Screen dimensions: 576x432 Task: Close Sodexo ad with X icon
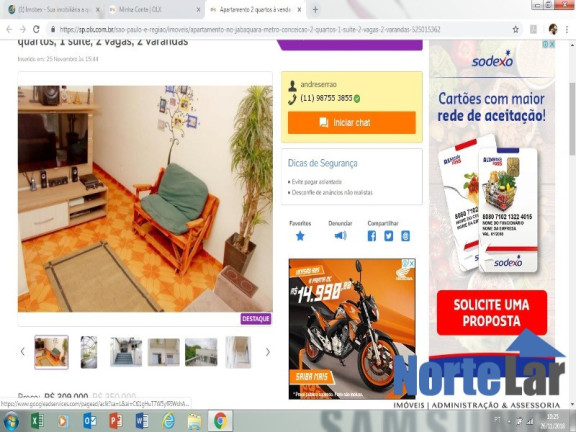pyautogui.click(x=552, y=44)
